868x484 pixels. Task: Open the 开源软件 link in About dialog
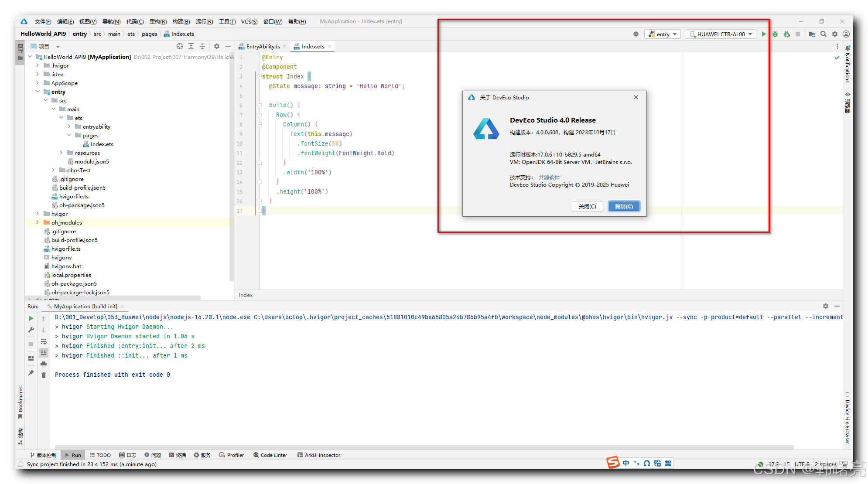point(549,177)
